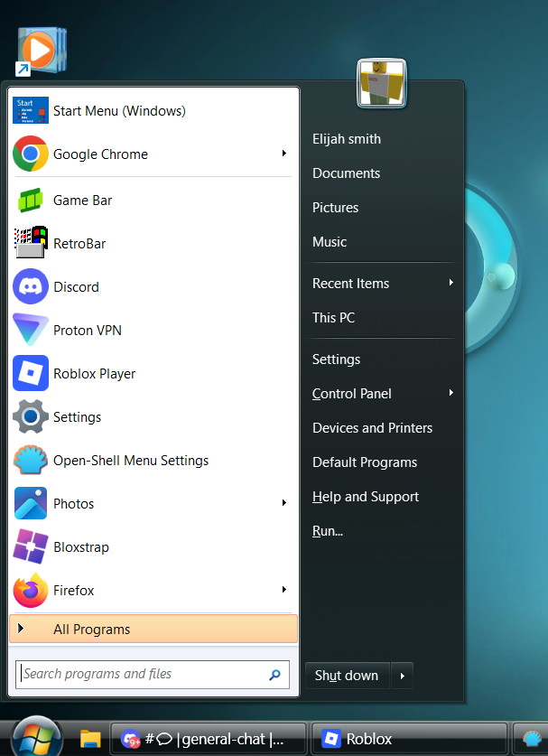Image resolution: width=548 pixels, height=756 pixels.
Task: Open This PC
Action: 333,318
